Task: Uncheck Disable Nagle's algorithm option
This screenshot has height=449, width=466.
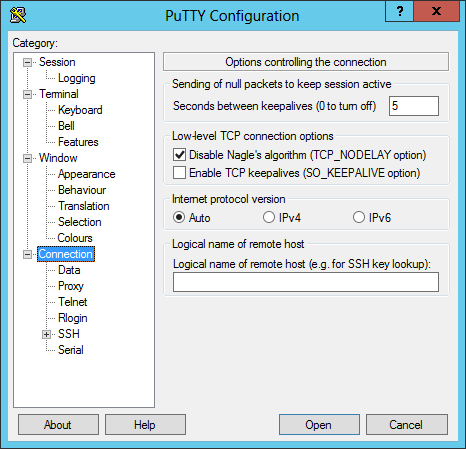Action: tap(179, 155)
